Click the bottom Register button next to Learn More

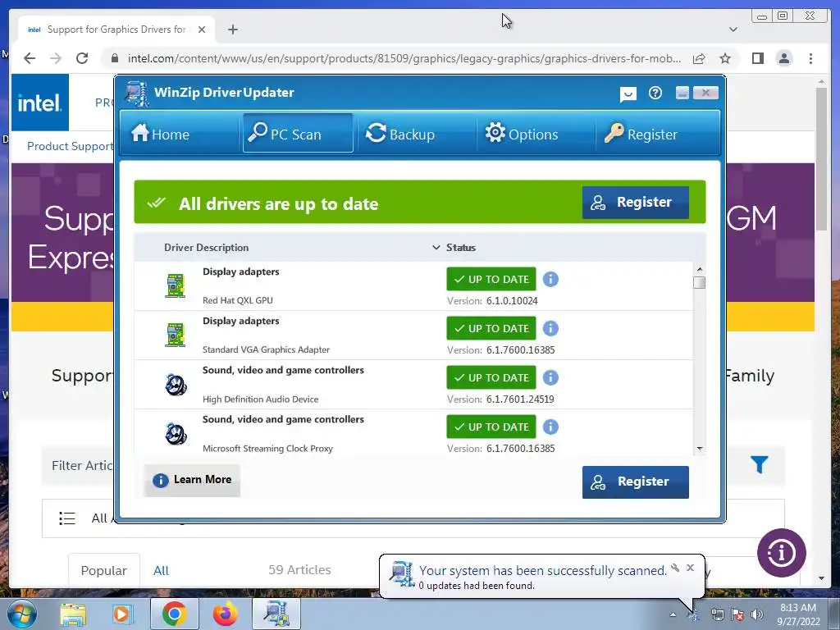636,482
